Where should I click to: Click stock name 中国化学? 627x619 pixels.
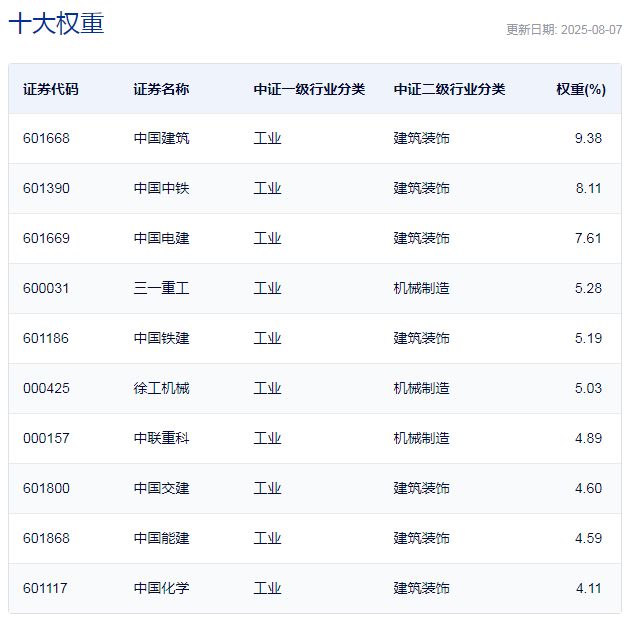point(161,588)
